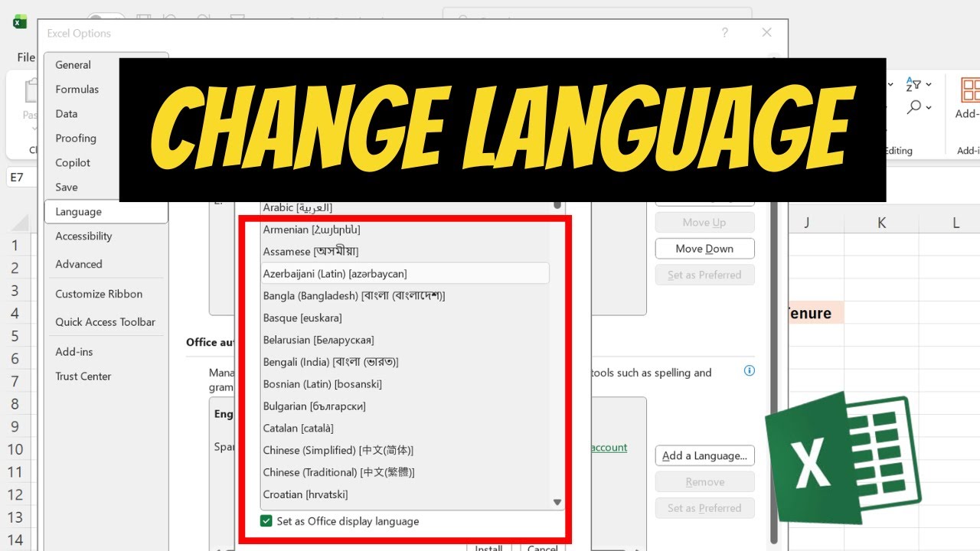980x551 pixels.
Task: Click the Sort & Filter icon
Action: coord(913,84)
